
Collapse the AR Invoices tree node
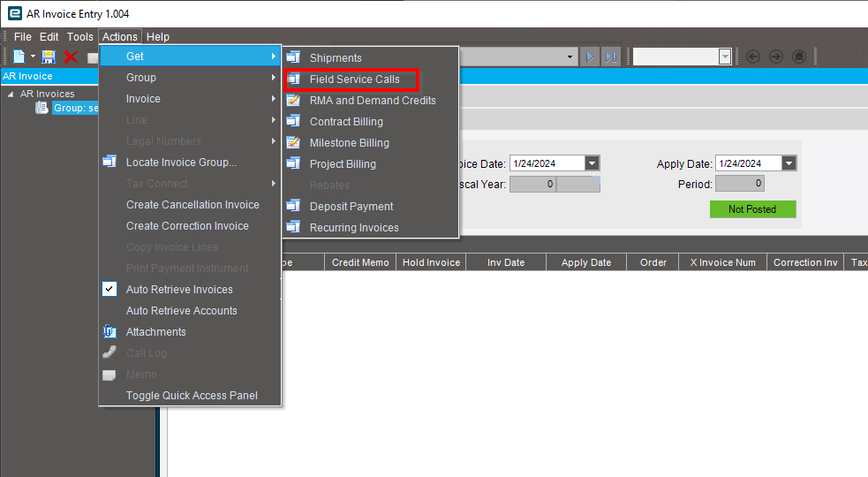tap(11, 95)
